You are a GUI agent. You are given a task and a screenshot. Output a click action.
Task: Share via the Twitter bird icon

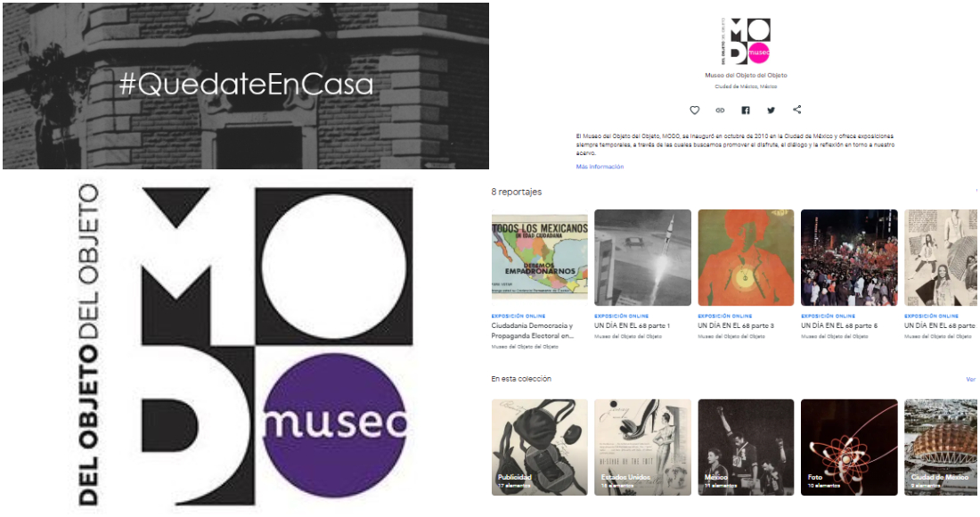[x=772, y=110]
